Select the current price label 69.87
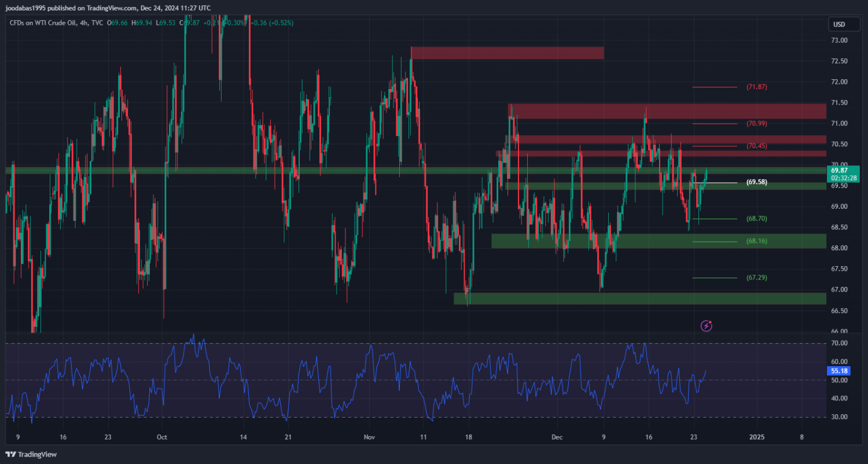 click(839, 171)
